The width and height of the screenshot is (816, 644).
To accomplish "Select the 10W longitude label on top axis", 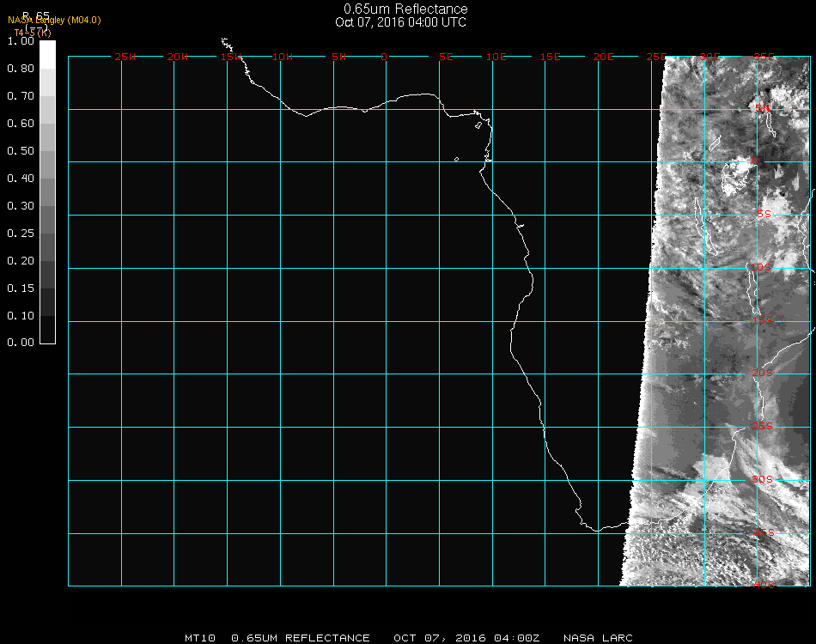I will coord(283,58).
